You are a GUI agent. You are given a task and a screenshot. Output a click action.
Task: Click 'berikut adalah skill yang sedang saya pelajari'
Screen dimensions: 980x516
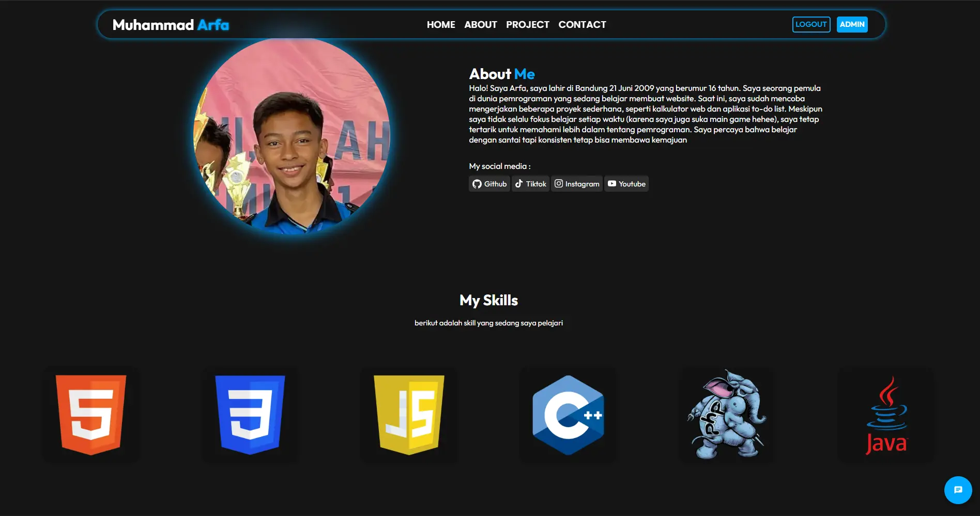click(488, 323)
